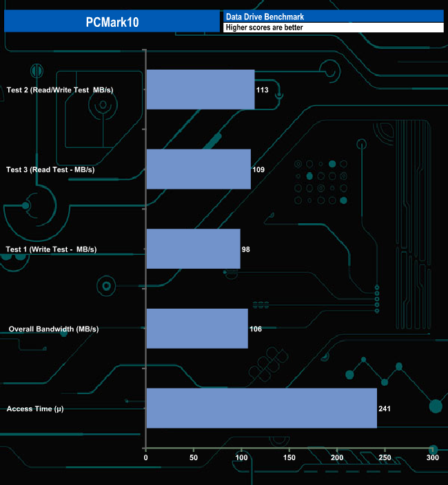Select the Overall Bandwidth bar valued 106

(x=197, y=329)
